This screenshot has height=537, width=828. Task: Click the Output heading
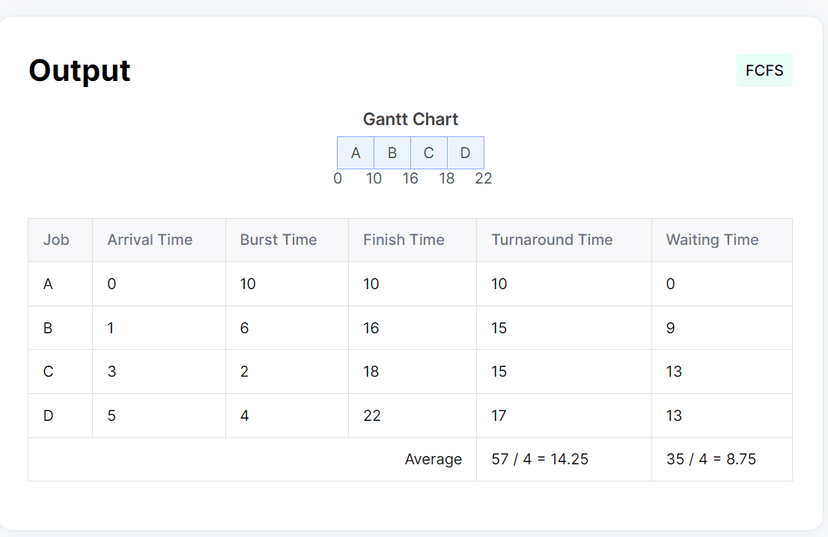coord(79,70)
